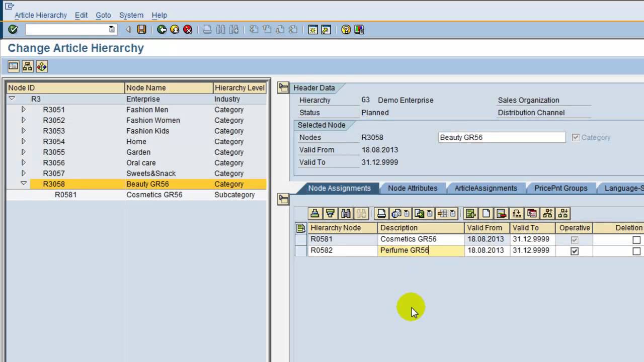The height and width of the screenshot is (362, 644).
Task: Switch to the Node Attributes tab
Action: 413,188
